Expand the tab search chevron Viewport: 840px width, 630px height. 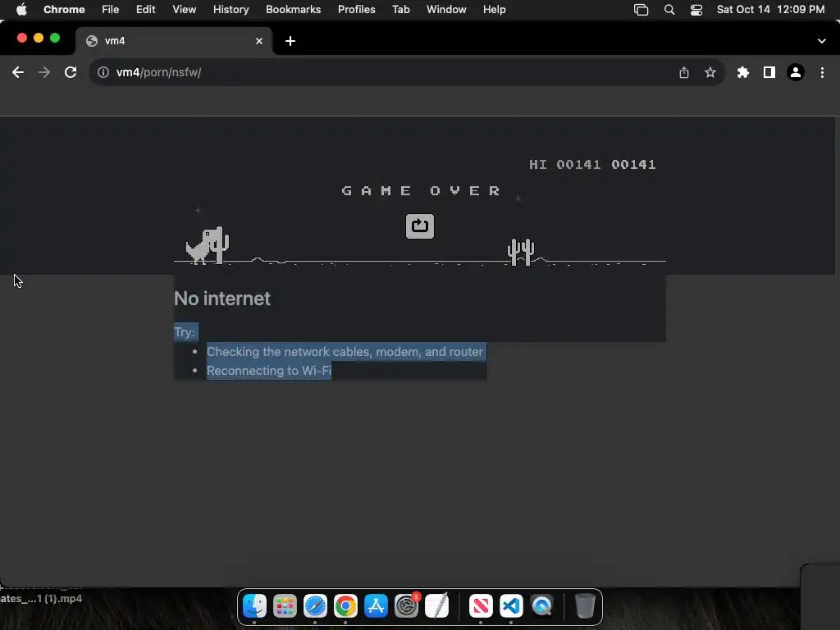point(821,41)
